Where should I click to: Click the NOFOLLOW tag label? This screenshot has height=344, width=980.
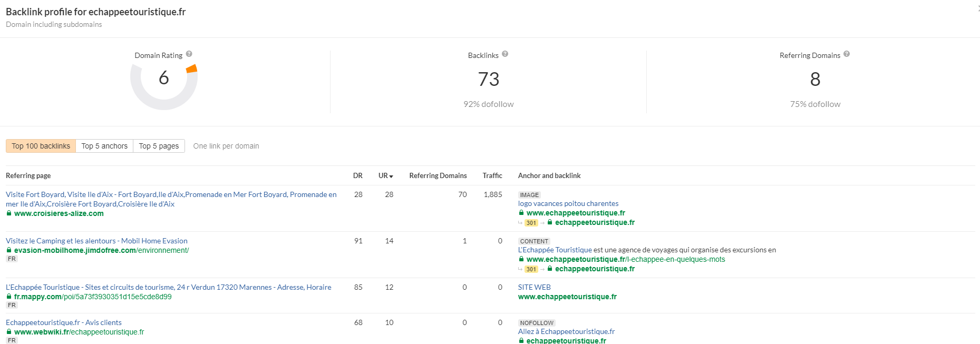537,323
